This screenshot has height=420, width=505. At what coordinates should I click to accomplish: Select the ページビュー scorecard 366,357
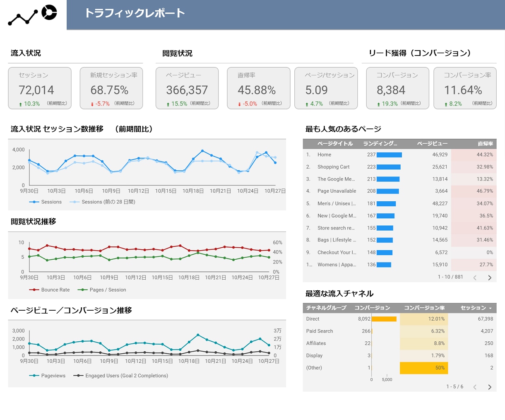[187, 88]
